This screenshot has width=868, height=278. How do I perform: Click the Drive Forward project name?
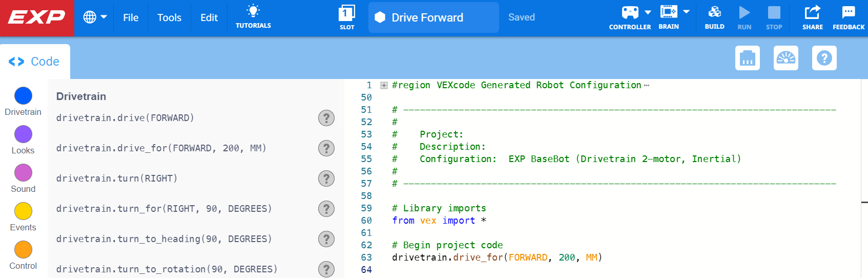[427, 17]
